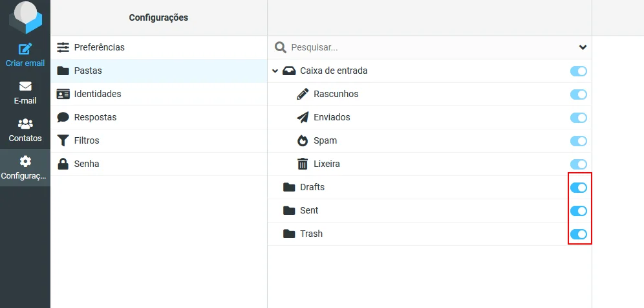Collapse the Caixa de entrada tree

coord(275,71)
